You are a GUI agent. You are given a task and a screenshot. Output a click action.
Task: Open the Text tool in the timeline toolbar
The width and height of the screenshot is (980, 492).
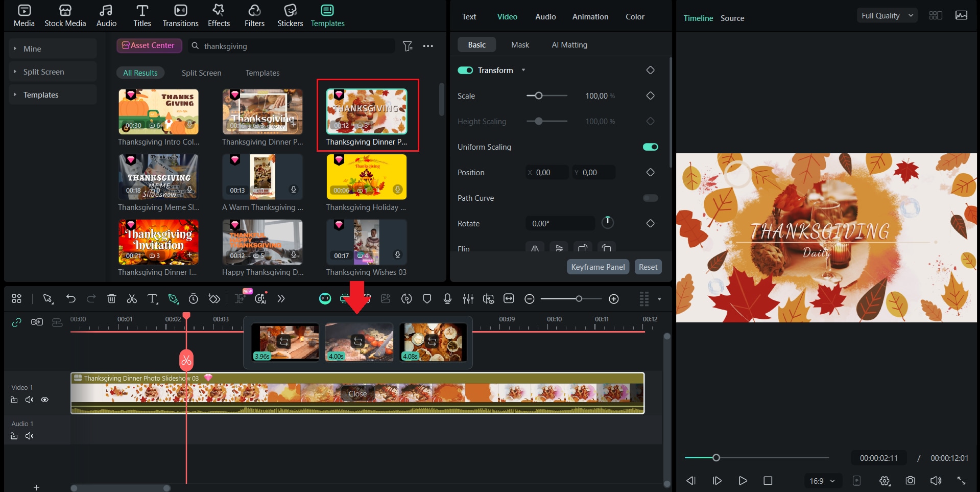(x=153, y=299)
